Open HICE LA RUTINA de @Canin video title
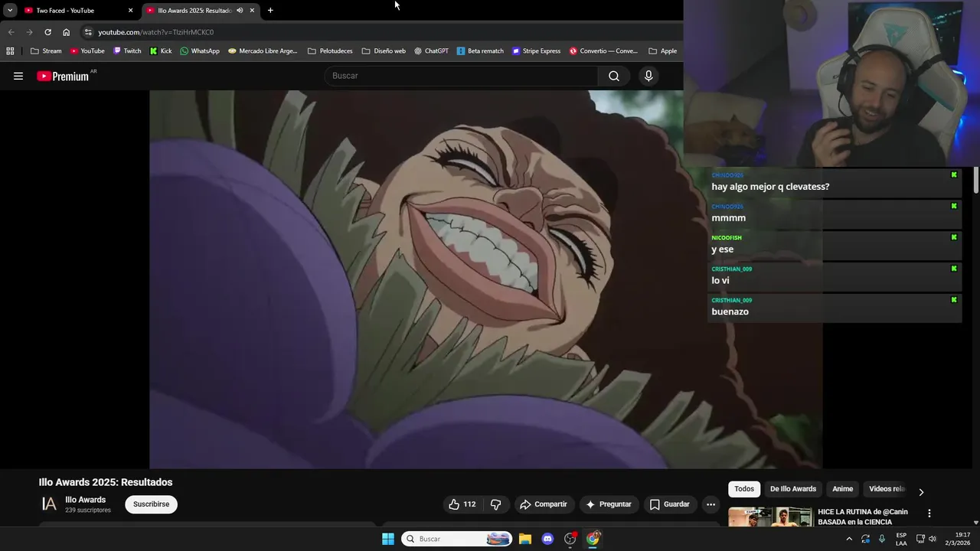980x551 pixels. (x=863, y=517)
